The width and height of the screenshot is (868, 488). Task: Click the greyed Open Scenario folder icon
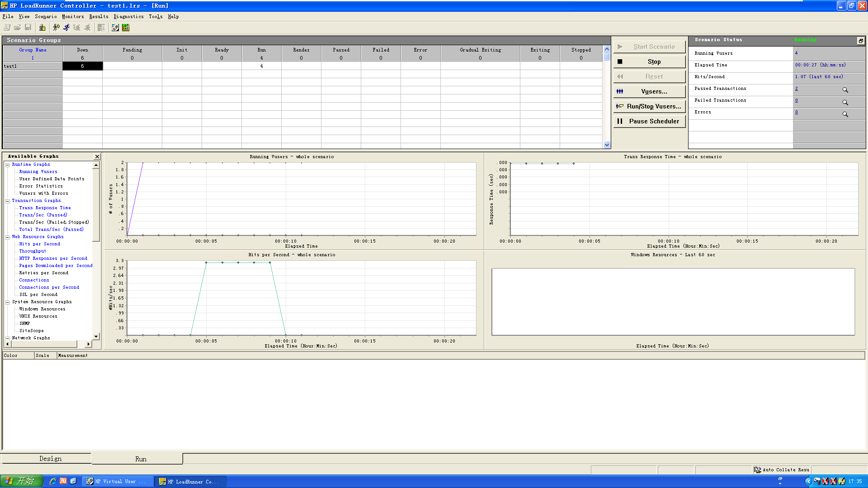tap(18, 28)
